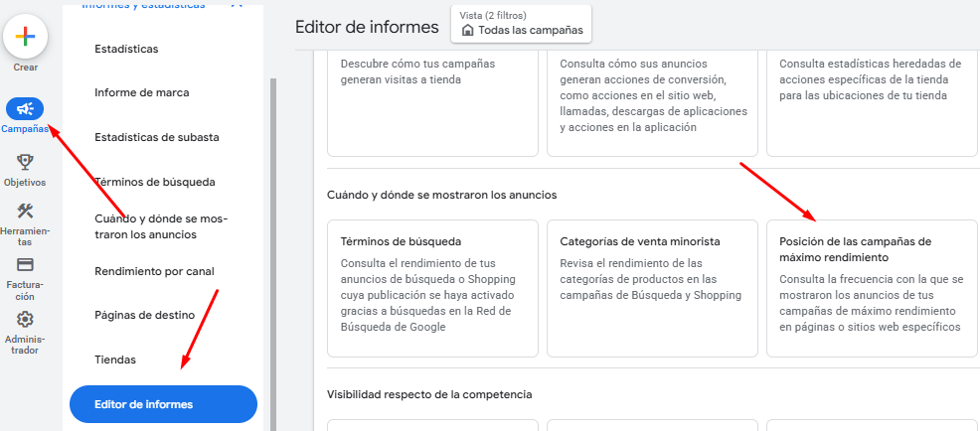Select the Objetivos trophy icon
980x431 pixels.
click(x=25, y=163)
